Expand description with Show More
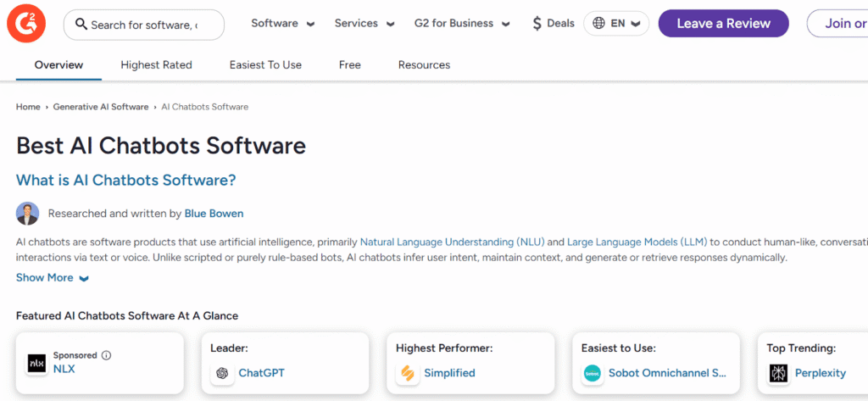This screenshot has height=401, width=868. [53, 277]
